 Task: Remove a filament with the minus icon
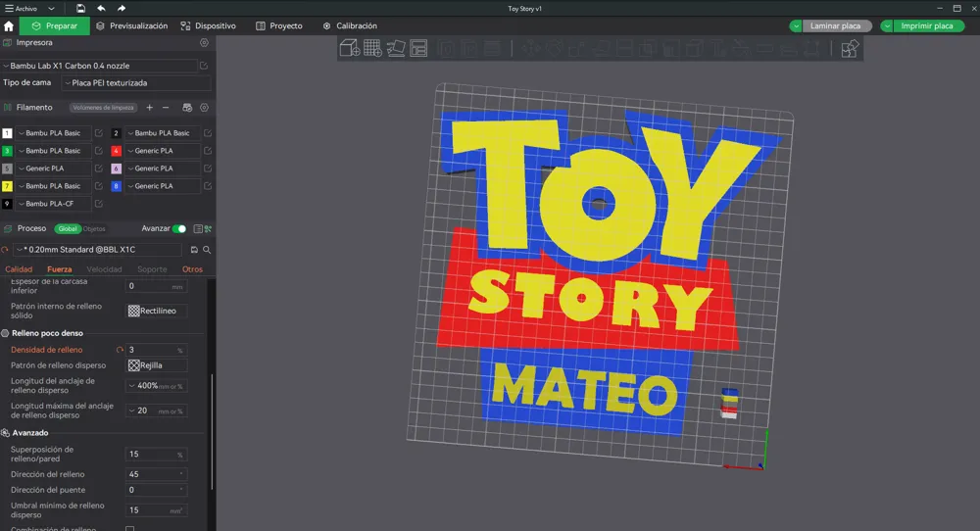pyautogui.click(x=166, y=108)
